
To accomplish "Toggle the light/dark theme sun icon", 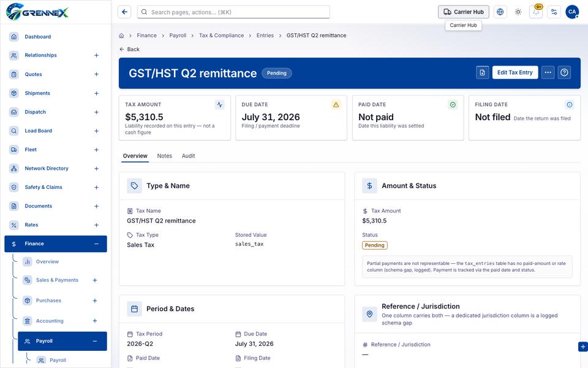I will point(518,12).
